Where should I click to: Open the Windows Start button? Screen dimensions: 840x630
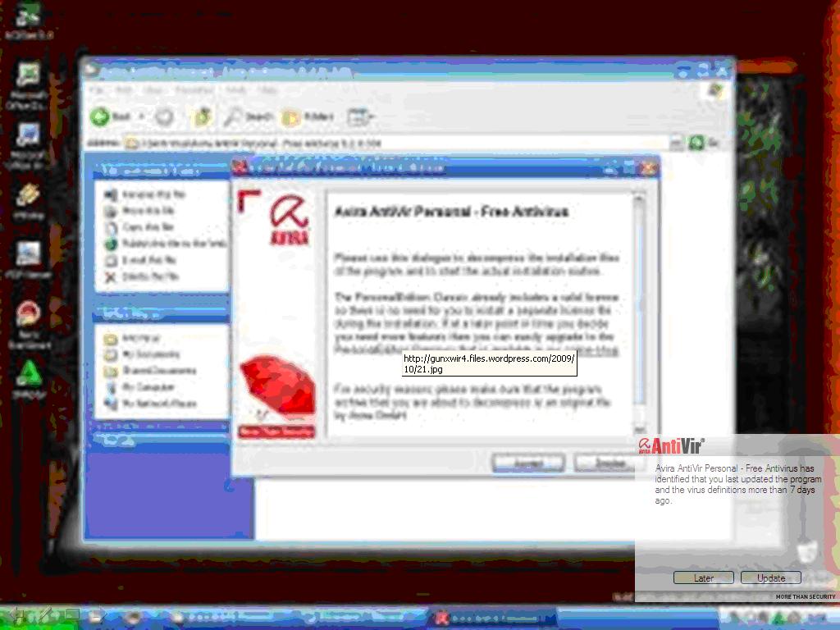(x=38, y=619)
